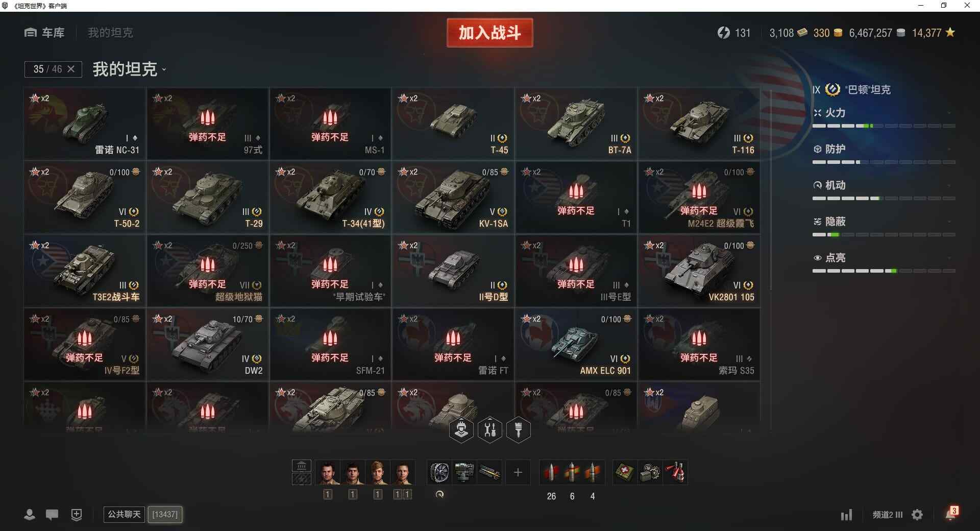980x531 pixels.
Task: Click the red 加入战斗 battle button
Action: [x=490, y=33]
